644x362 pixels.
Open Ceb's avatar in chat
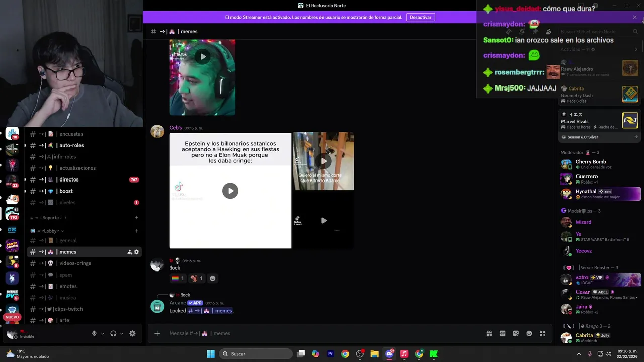[157, 131]
